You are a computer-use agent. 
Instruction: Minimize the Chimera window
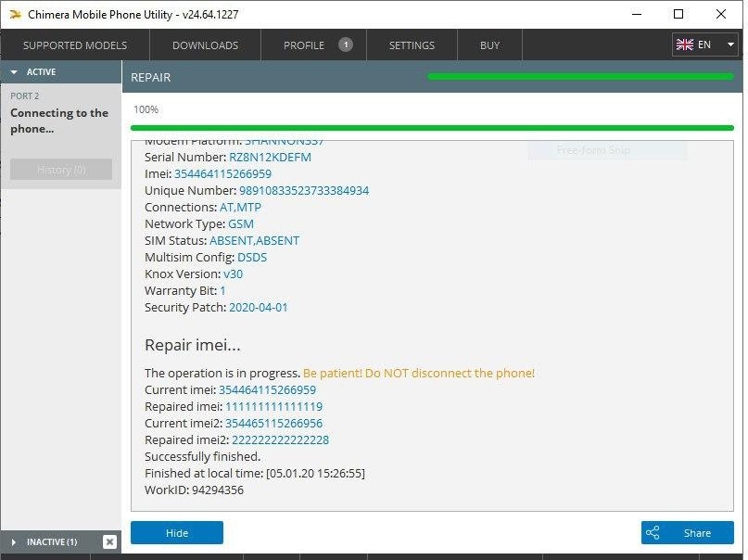[637, 14]
